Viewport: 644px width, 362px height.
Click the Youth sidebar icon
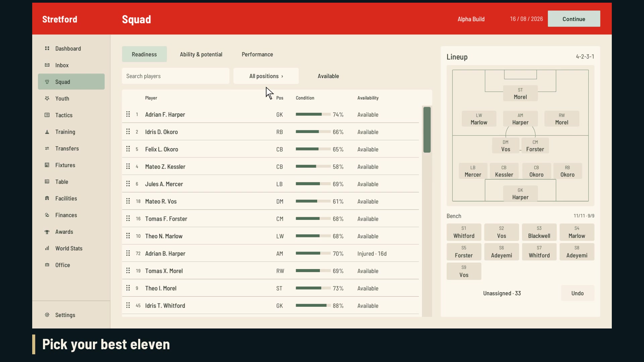[47, 99]
